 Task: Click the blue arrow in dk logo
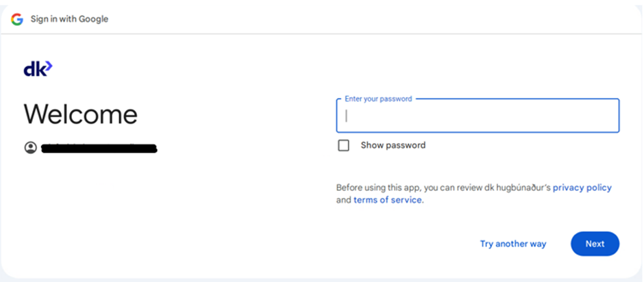pyautogui.click(x=47, y=66)
